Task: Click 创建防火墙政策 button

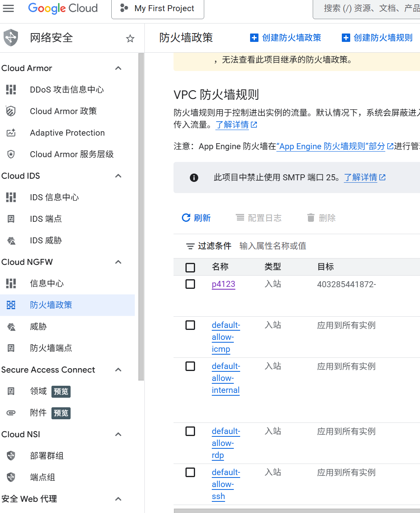Action: pos(286,38)
